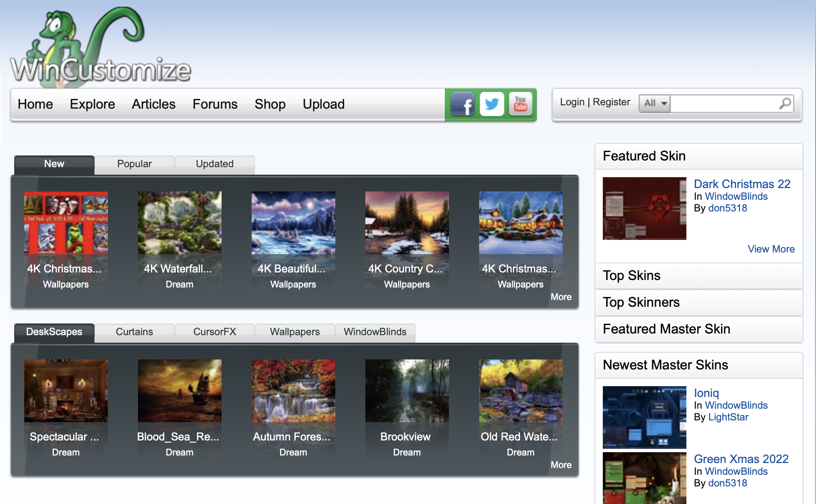Open the Facebook social icon
Screen dimensions: 816x504
(463, 104)
